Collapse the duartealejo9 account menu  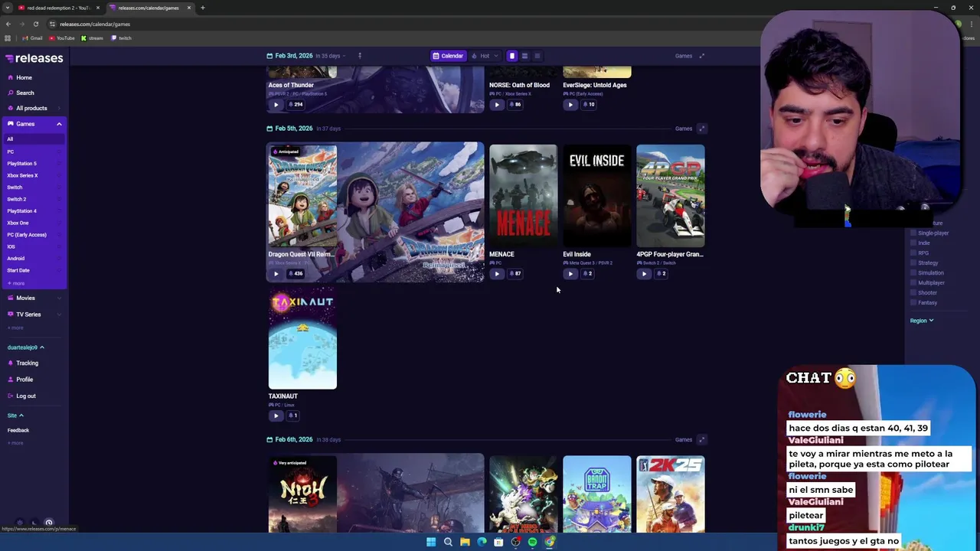(26, 347)
